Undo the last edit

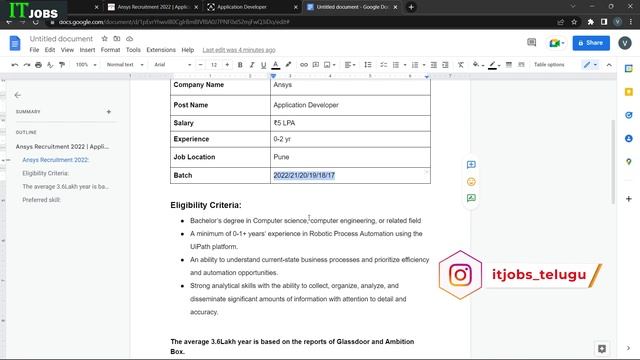coord(15,64)
